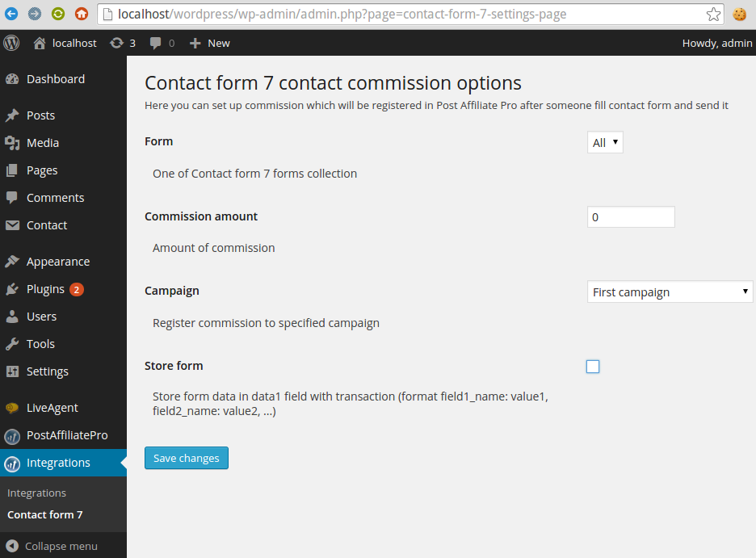This screenshot has width=756, height=558.
Task: Click the cookie extension icon
Action: (739, 14)
